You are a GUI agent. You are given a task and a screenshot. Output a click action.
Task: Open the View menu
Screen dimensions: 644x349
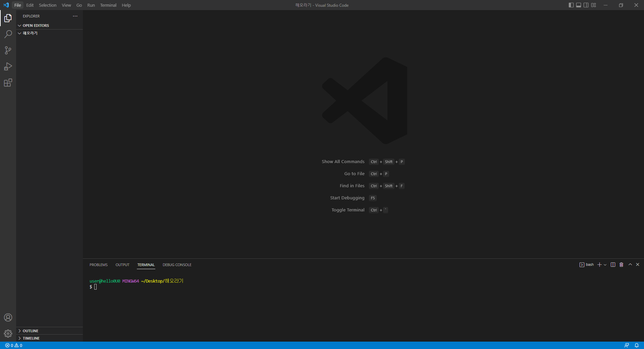coord(66,5)
